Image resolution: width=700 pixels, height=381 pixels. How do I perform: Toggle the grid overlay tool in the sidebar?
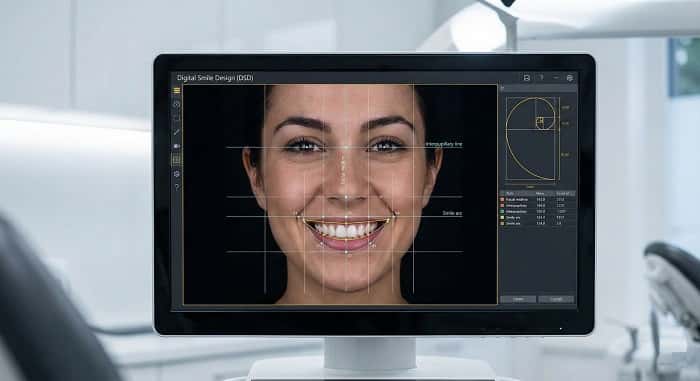pos(177,160)
